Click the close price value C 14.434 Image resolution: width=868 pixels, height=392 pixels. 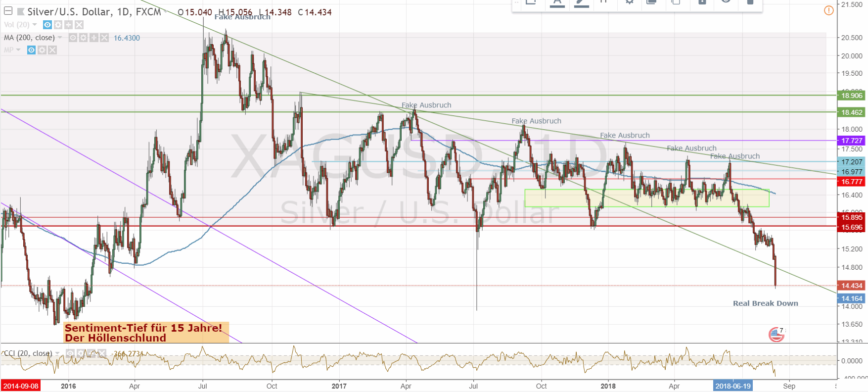(315, 12)
